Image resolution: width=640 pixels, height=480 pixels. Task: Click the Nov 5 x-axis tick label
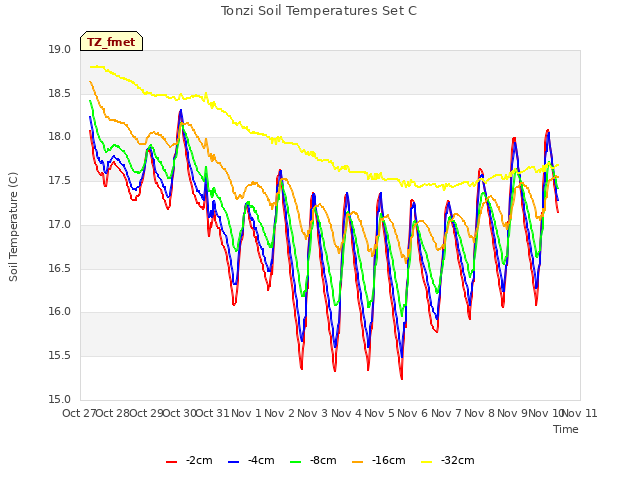click(380, 413)
